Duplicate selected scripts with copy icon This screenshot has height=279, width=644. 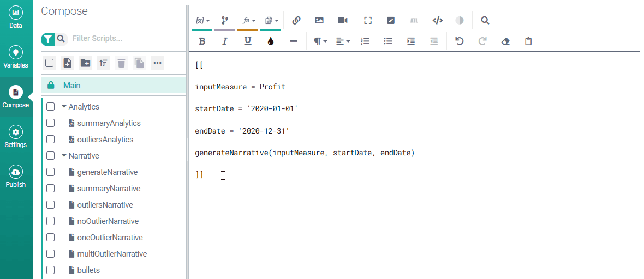pyautogui.click(x=139, y=63)
